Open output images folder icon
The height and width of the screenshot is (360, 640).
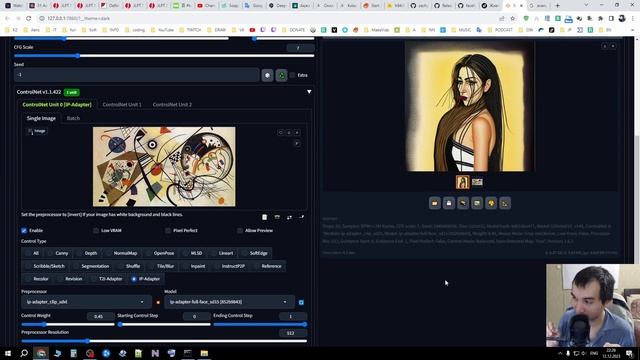pyautogui.click(x=435, y=203)
